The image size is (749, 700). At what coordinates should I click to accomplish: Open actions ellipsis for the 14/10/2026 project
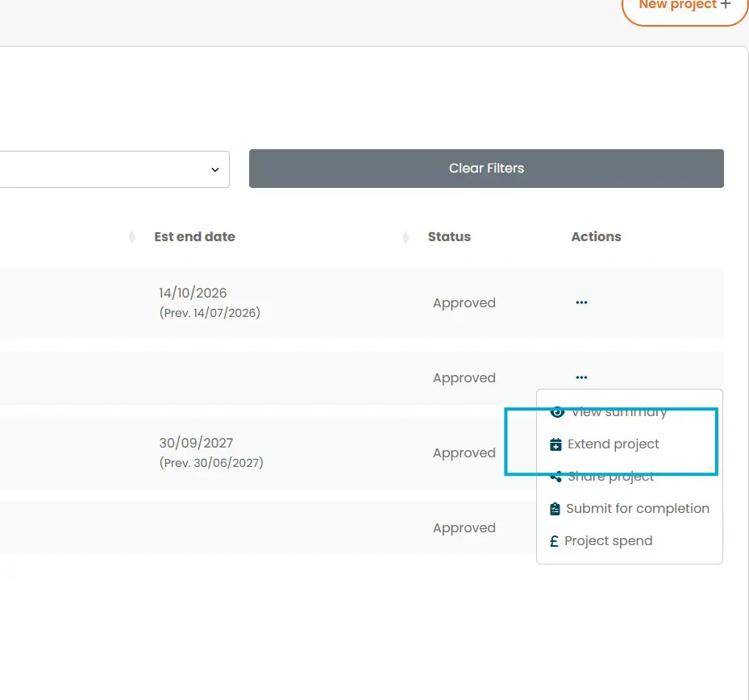click(581, 302)
